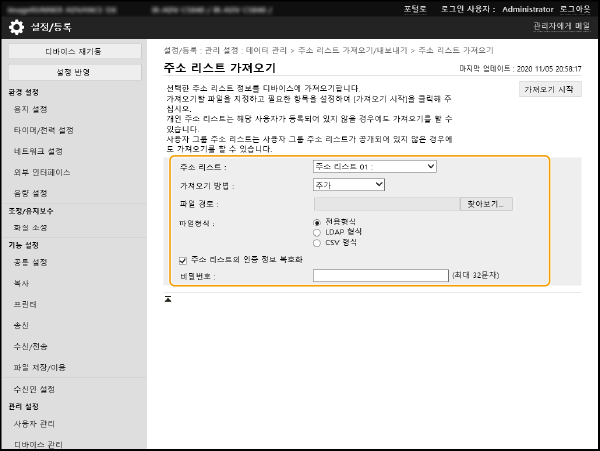This screenshot has height=451, width=600.
Task: Click the settings gear icon in header
Action: pos(13,26)
